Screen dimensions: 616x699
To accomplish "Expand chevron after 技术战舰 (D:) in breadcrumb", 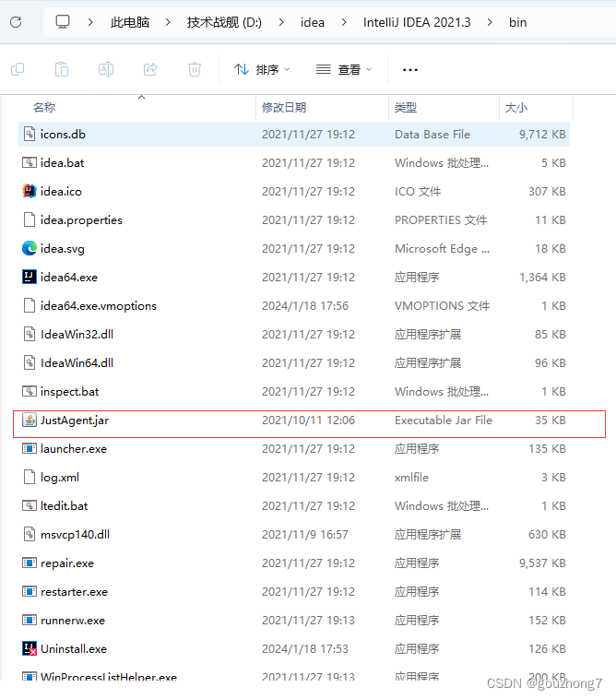I will pyautogui.click(x=281, y=22).
